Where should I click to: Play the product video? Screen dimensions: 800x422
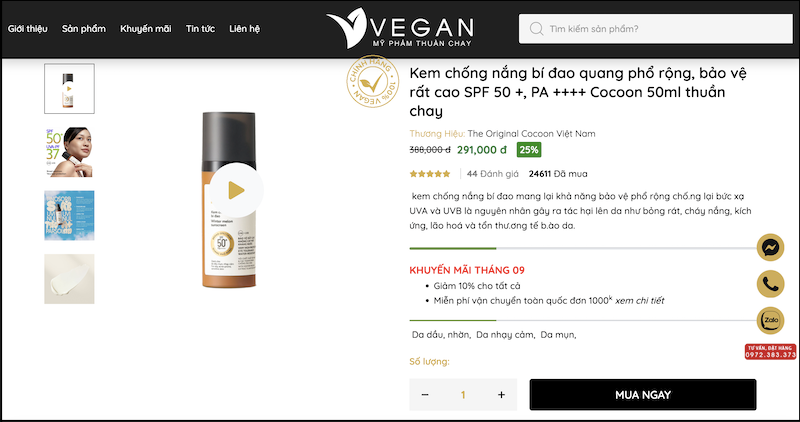point(236,190)
